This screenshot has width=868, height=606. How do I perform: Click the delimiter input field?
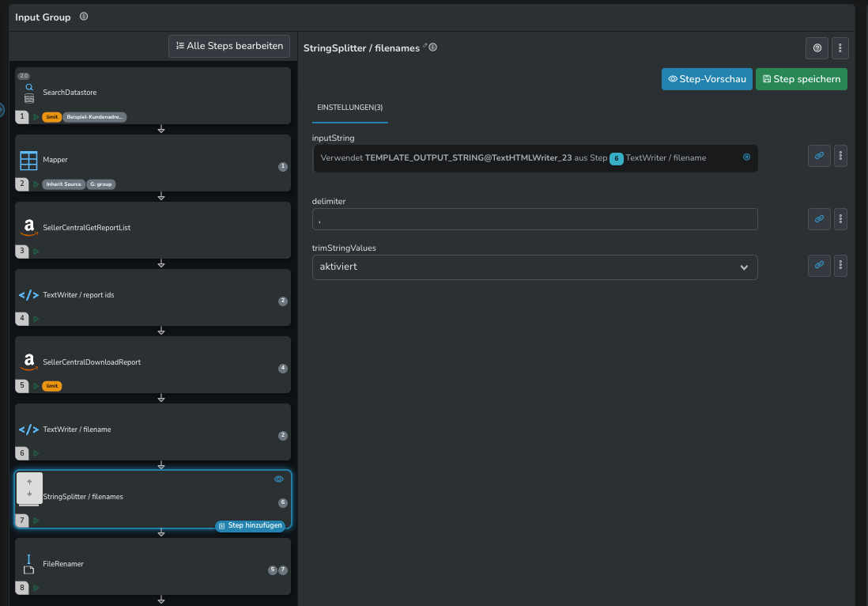[x=534, y=219]
